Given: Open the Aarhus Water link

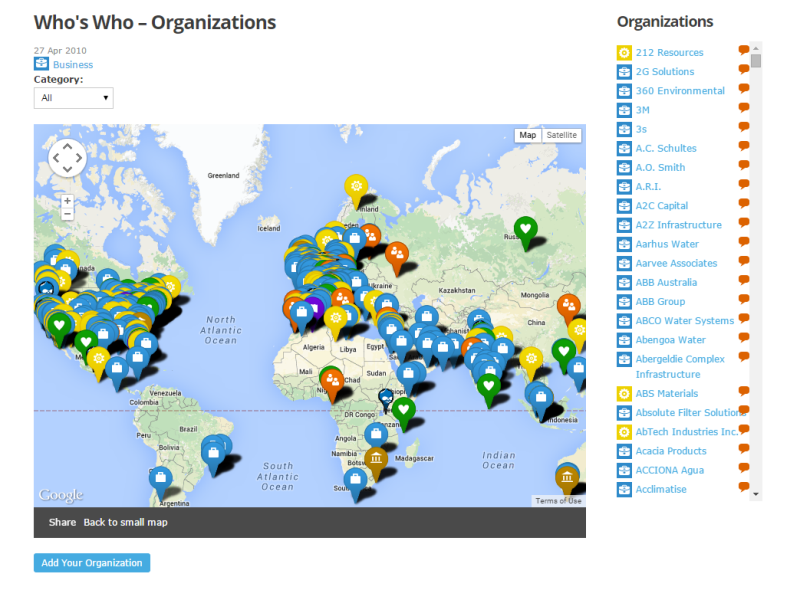Looking at the screenshot, I should pos(667,244).
